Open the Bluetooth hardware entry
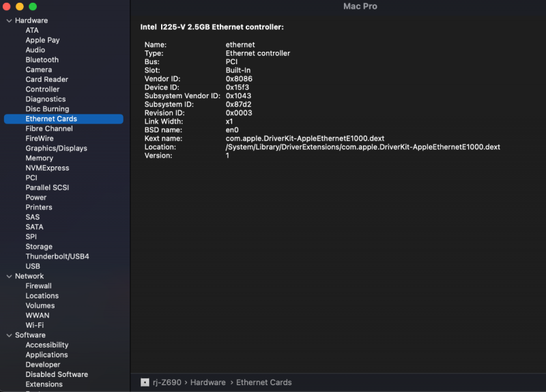The height and width of the screenshot is (392, 546). [42, 60]
